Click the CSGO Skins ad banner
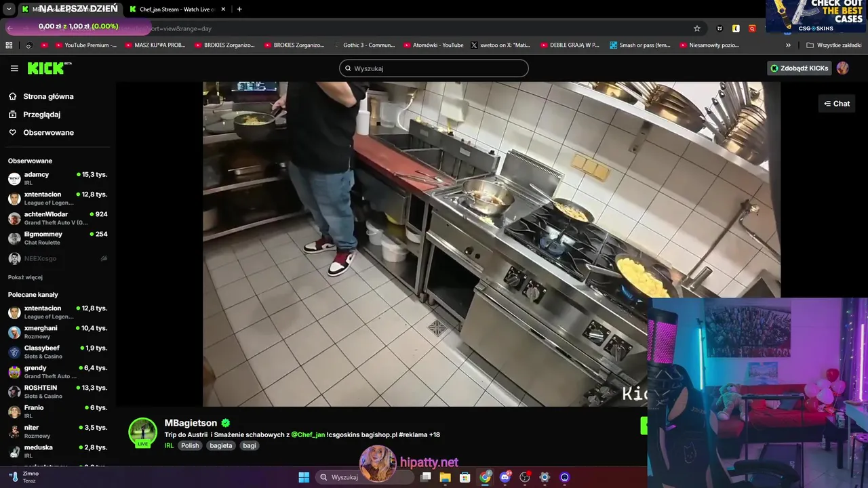Viewport: 868px width, 488px height. pos(816,16)
